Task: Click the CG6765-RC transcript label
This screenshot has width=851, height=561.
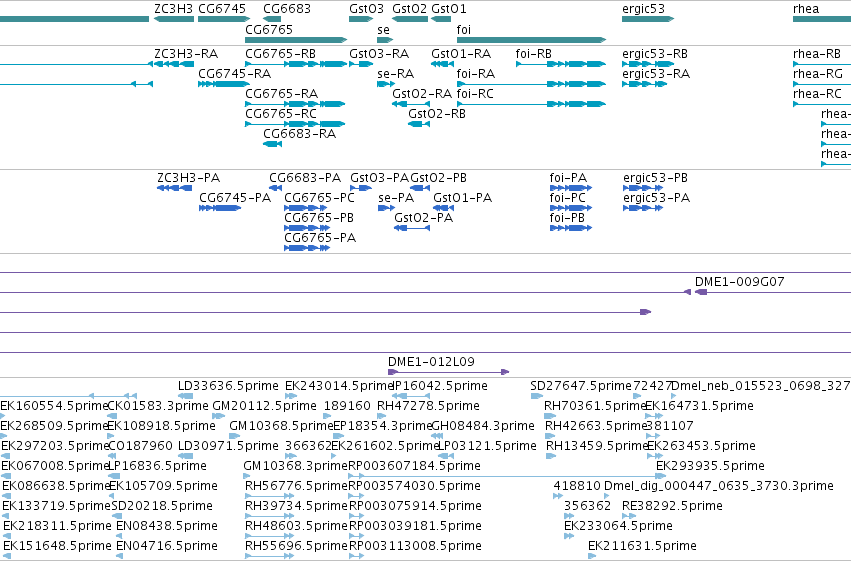Action: [281, 114]
